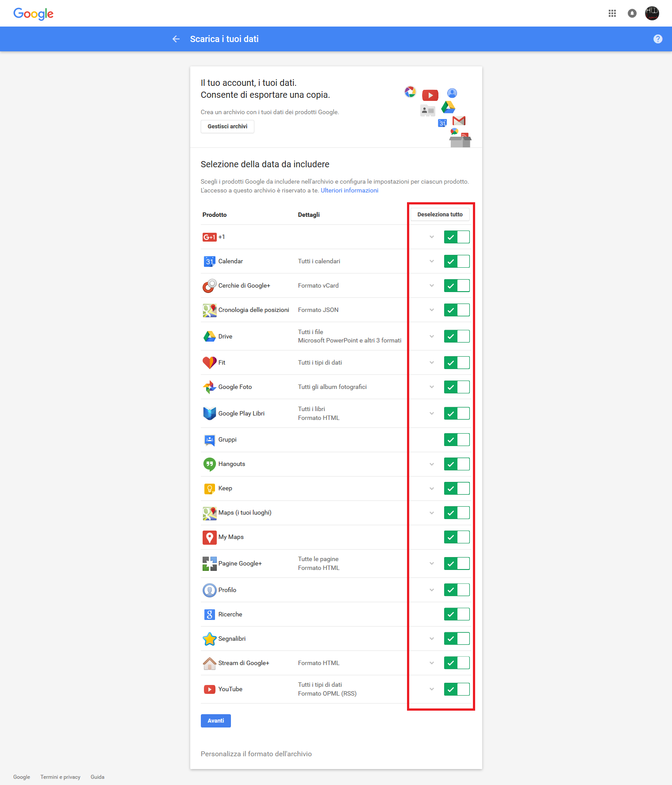Click the Cerchie di Google+ icon

209,286
